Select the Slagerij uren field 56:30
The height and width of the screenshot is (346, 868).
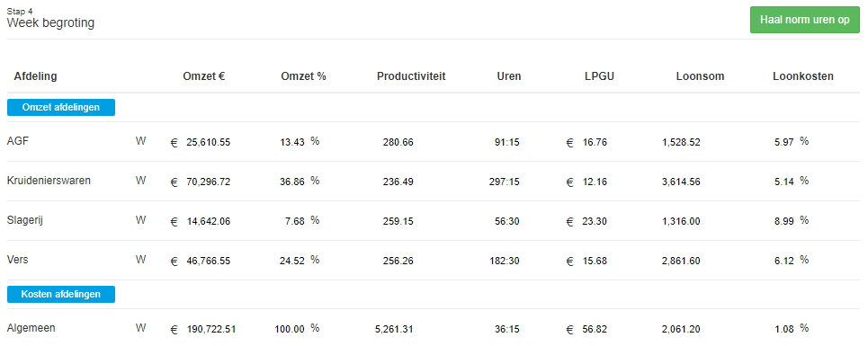(507, 221)
